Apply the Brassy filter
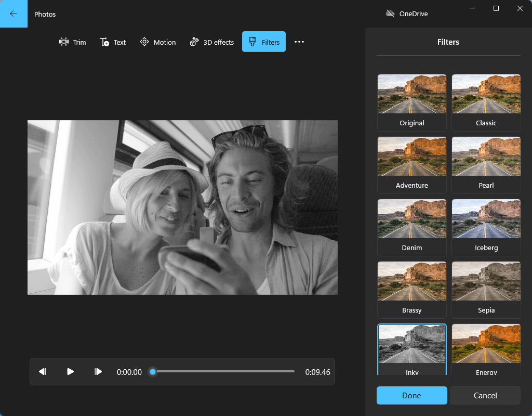532x416 pixels. point(412,290)
